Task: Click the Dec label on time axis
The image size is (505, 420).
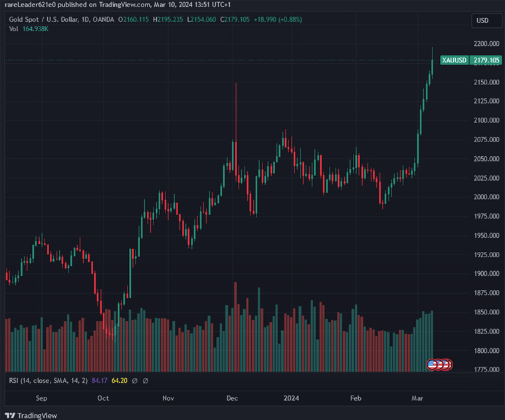Action: [x=231, y=399]
